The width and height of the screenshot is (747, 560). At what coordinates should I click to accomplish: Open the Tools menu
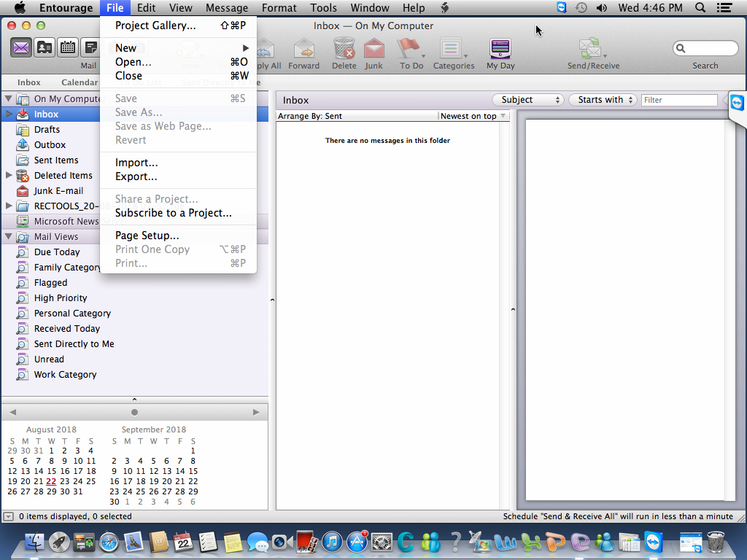[x=323, y=7]
